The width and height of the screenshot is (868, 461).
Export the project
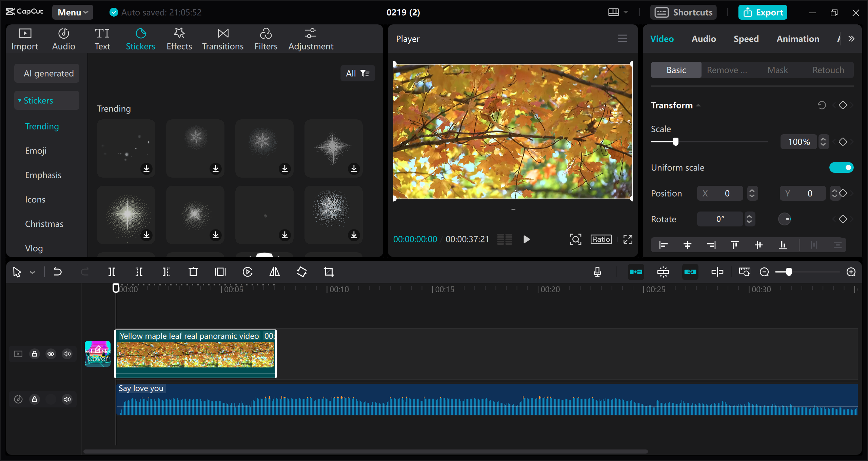(x=762, y=12)
